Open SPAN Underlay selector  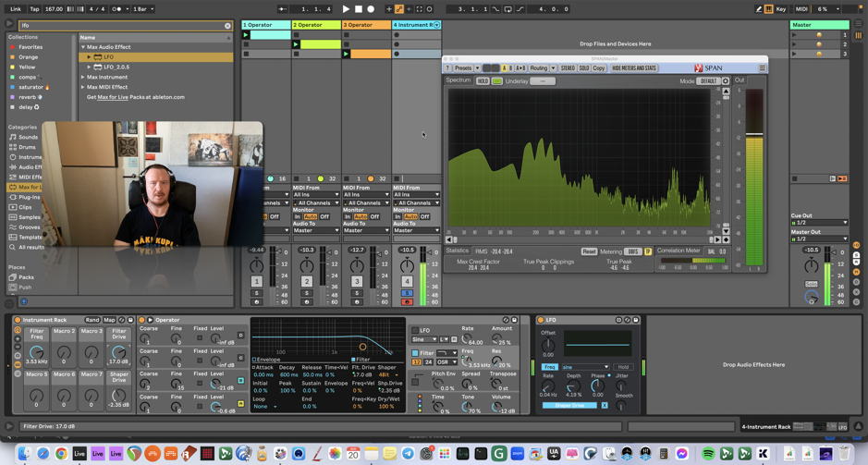click(543, 81)
